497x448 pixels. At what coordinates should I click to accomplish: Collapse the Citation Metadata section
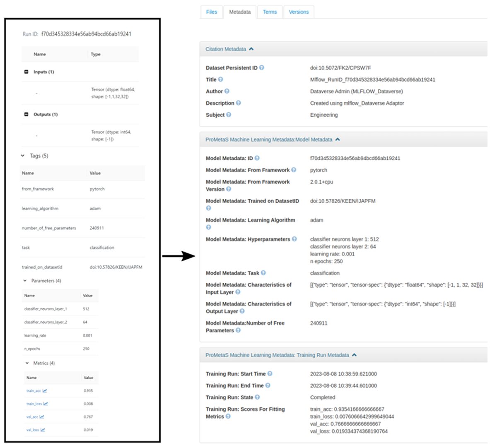coord(229,49)
